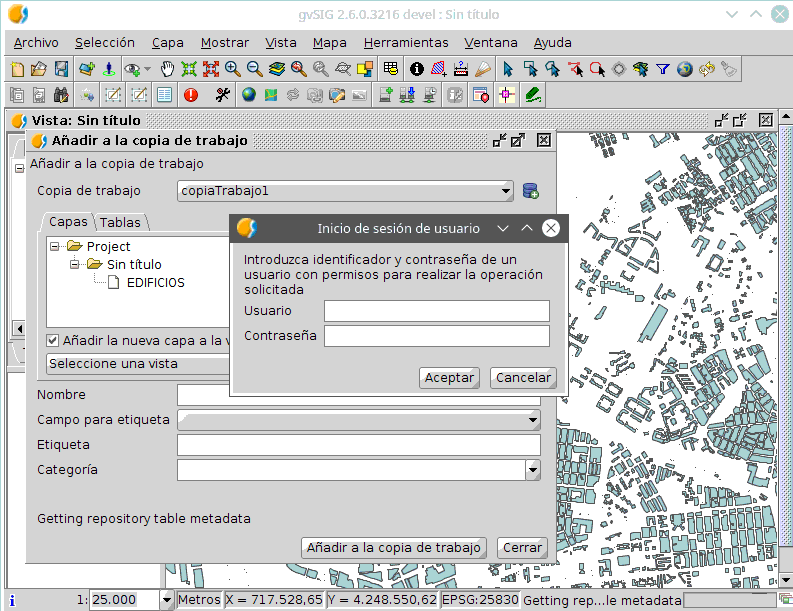
Task: Click Aceptar in the login dialog
Action: coord(449,378)
